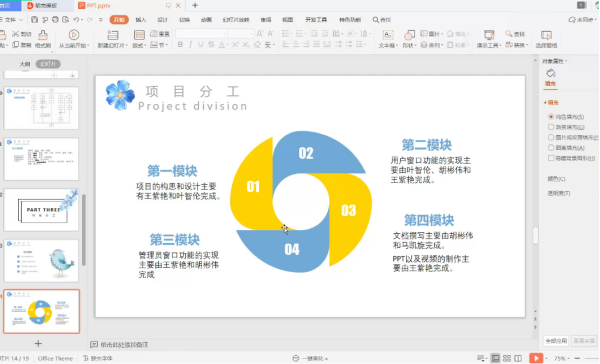Click the Find (查找) magnifier in ribbon

point(515,34)
